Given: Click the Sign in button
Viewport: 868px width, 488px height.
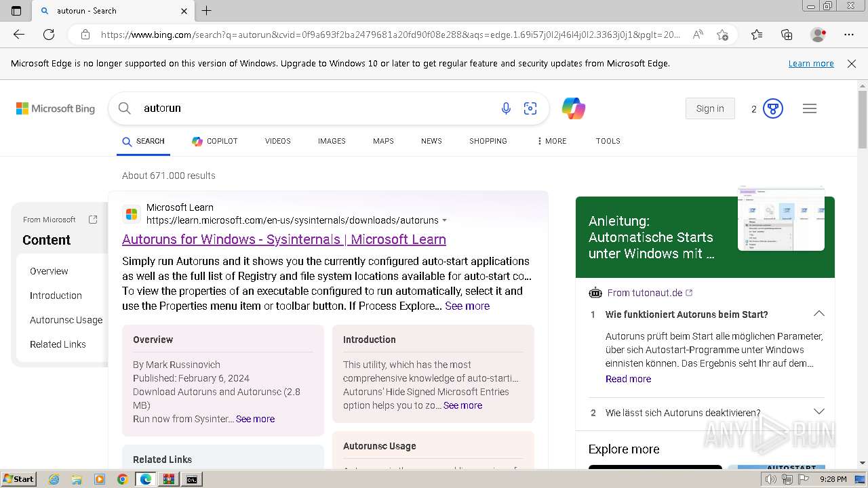Looking at the screenshot, I should [710, 108].
